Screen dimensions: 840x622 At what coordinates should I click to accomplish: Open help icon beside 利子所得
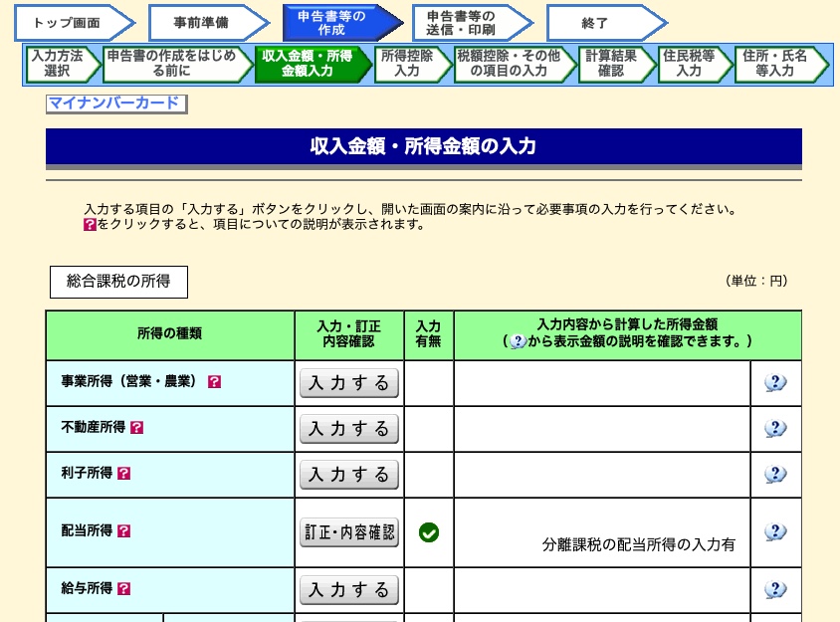[x=124, y=474]
